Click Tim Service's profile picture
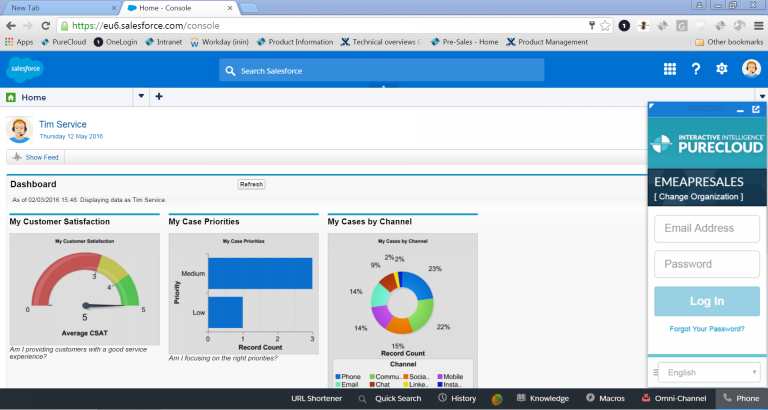Screen dimensions: 768x410 coord(20,130)
